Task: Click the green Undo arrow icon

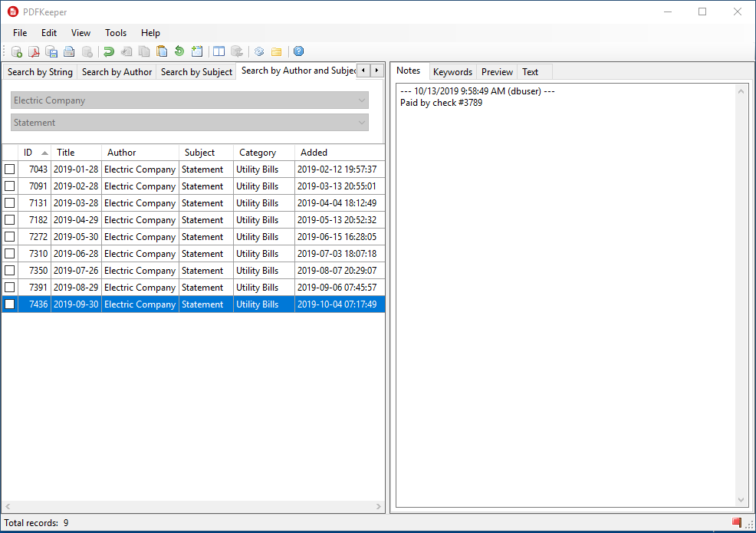Action: tap(109, 51)
